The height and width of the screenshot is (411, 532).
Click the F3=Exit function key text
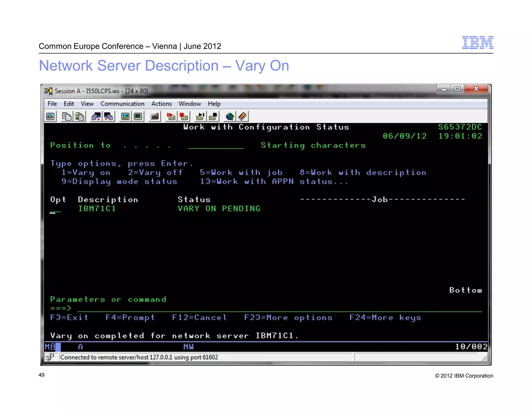[69, 317]
